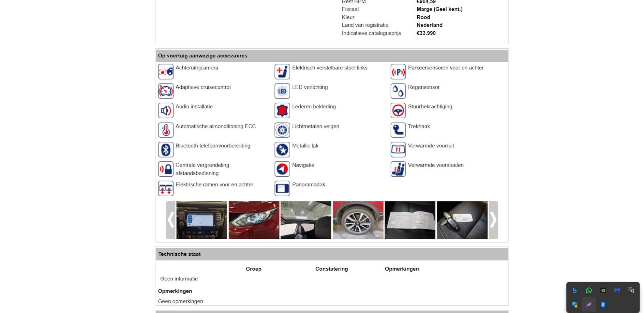
Task: Click the Navigatie accessory icon
Action: click(x=282, y=169)
